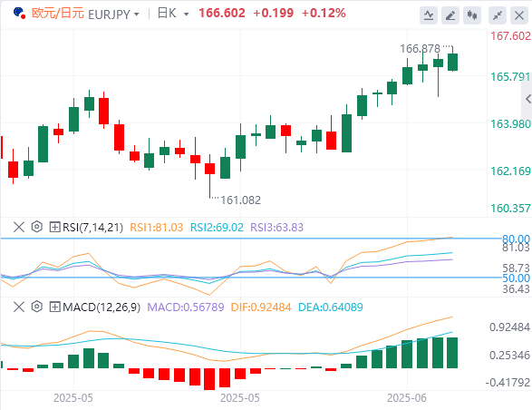Click the 2025-06 date axis label

click(407, 398)
